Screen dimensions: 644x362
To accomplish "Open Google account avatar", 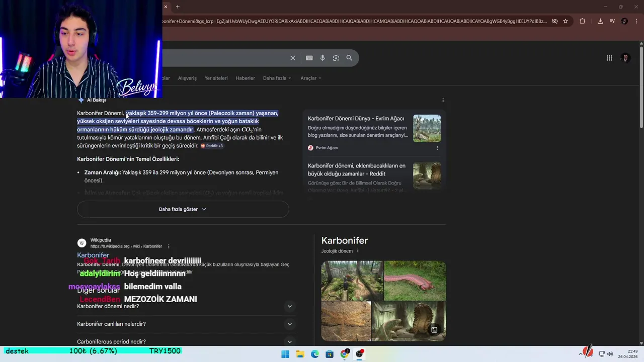I will point(625,58).
